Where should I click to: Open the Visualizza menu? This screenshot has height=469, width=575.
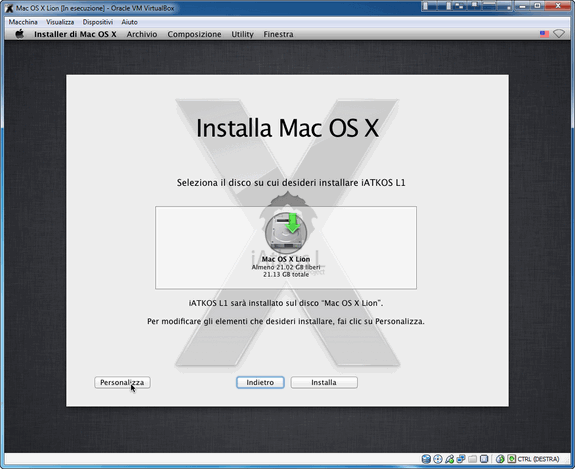[x=60, y=22]
